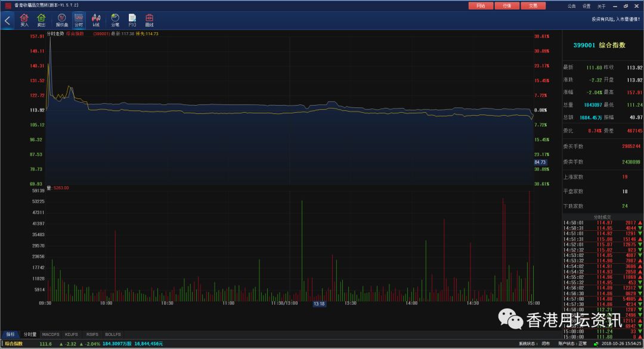The width and height of the screenshot is (644, 349).
Task: Click the 2018-10-26 15:54:25 clock
Action: (621, 344)
